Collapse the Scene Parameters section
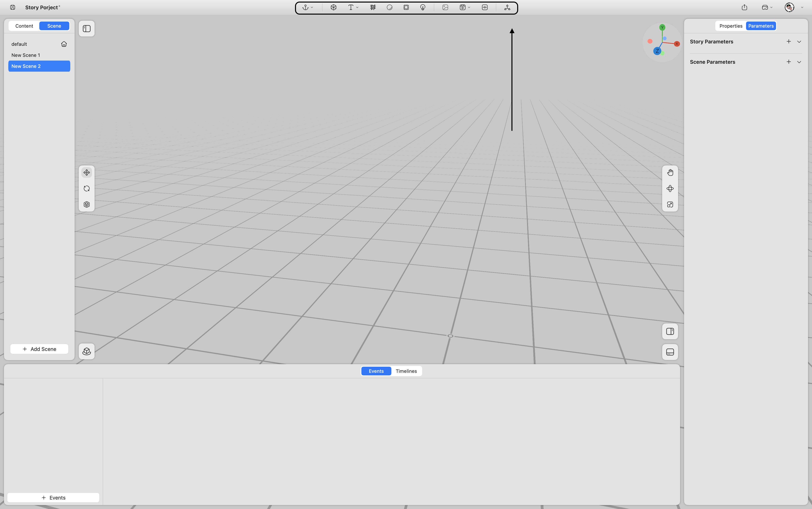Image resolution: width=812 pixels, height=509 pixels. (799, 62)
